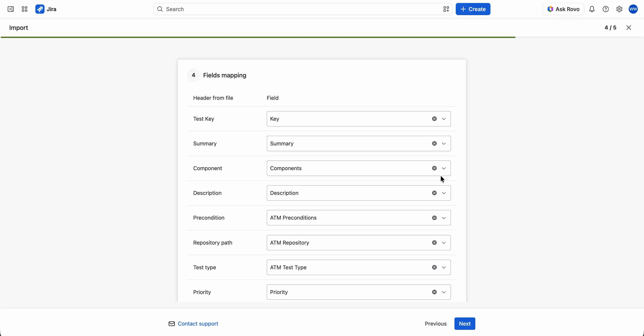The height and width of the screenshot is (336, 644).
Task: Click the 'Fields mapping' heading
Action: tap(224, 75)
